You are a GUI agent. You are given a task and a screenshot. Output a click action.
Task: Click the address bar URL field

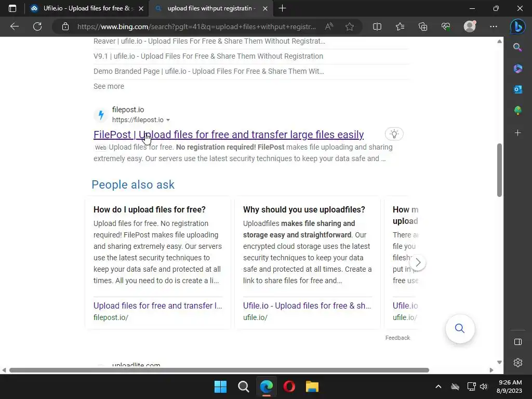pos(197,26)
